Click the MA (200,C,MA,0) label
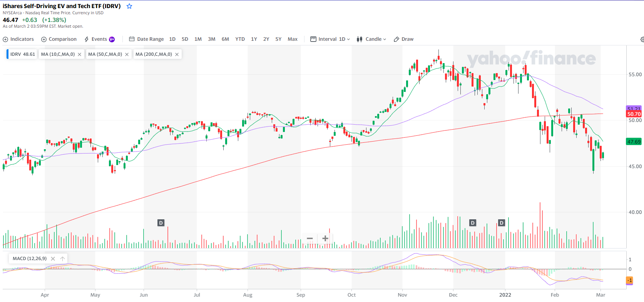The height and width of the screenshot is (302, 644). tap(154, 54)
